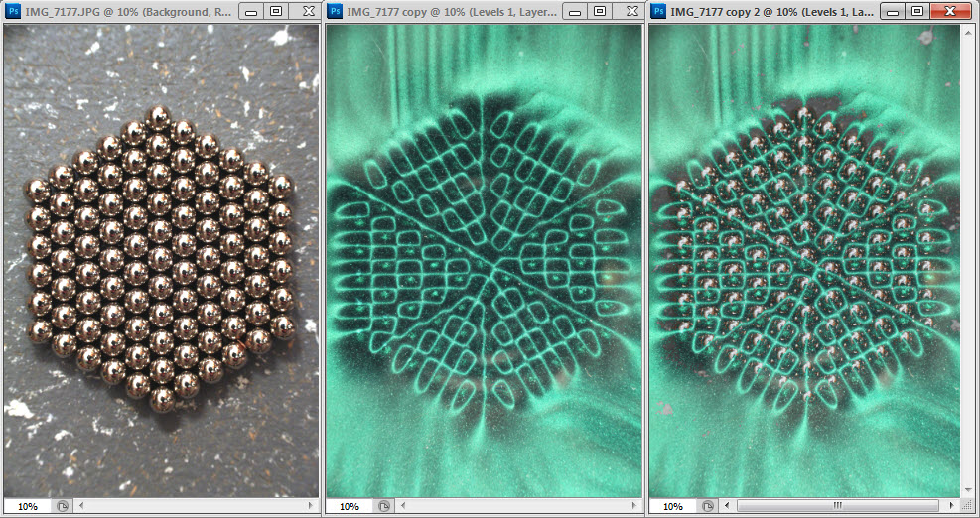Click right scroll arrow in IMG_7177.JPG window
This screenshot has height=518, width=980.
coord(312,505)
